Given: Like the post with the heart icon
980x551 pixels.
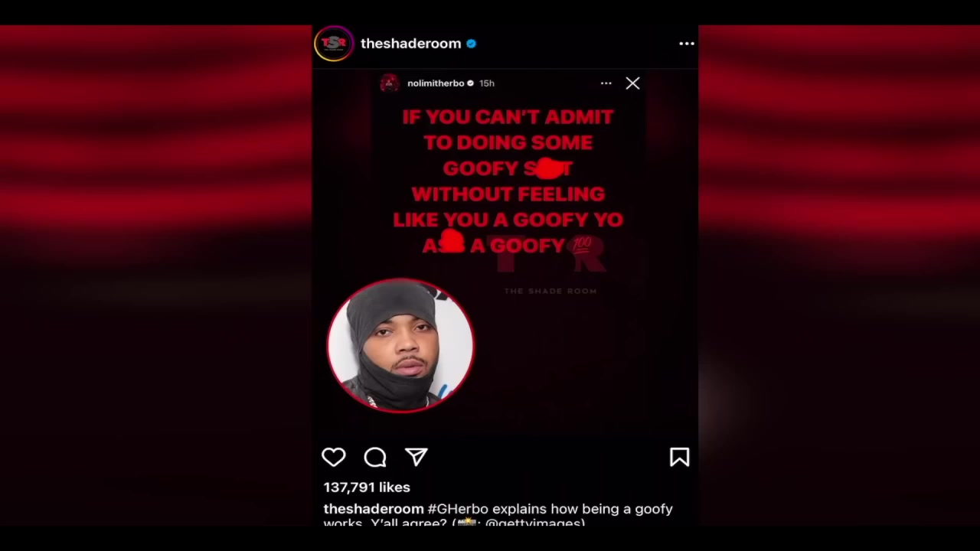Looking at the screenshot, I should [334, 457].
